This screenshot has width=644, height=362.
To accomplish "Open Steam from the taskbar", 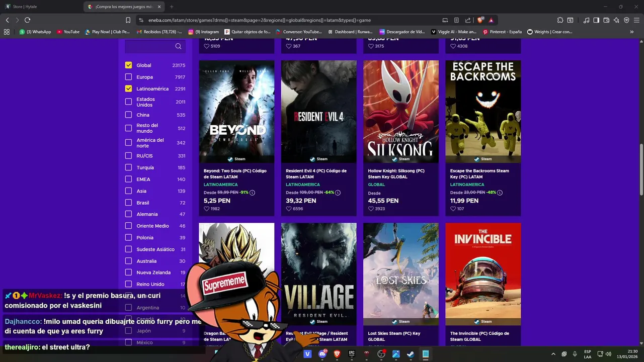I will [x=411, y=354].
